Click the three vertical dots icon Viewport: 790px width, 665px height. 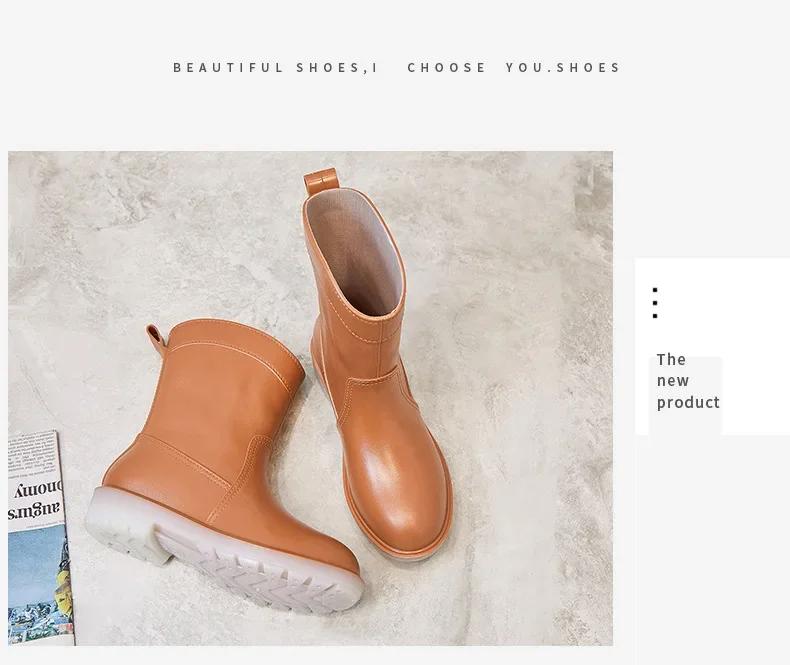pos(655,303)
